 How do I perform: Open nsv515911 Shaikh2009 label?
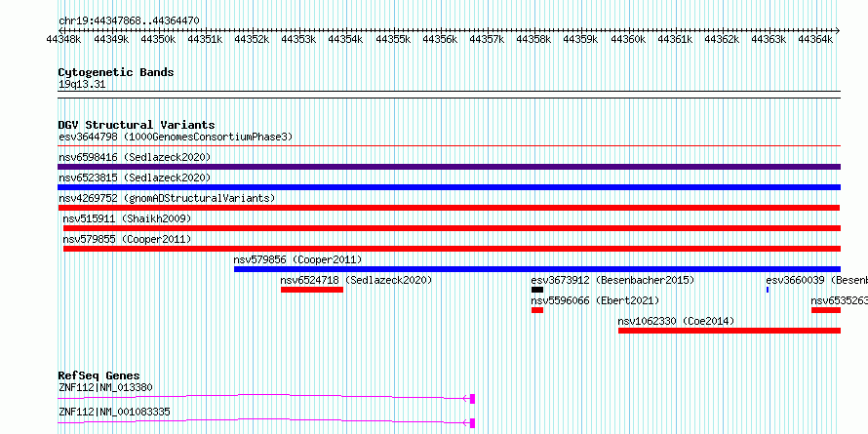pyautogui.click(x=127, y=218)
